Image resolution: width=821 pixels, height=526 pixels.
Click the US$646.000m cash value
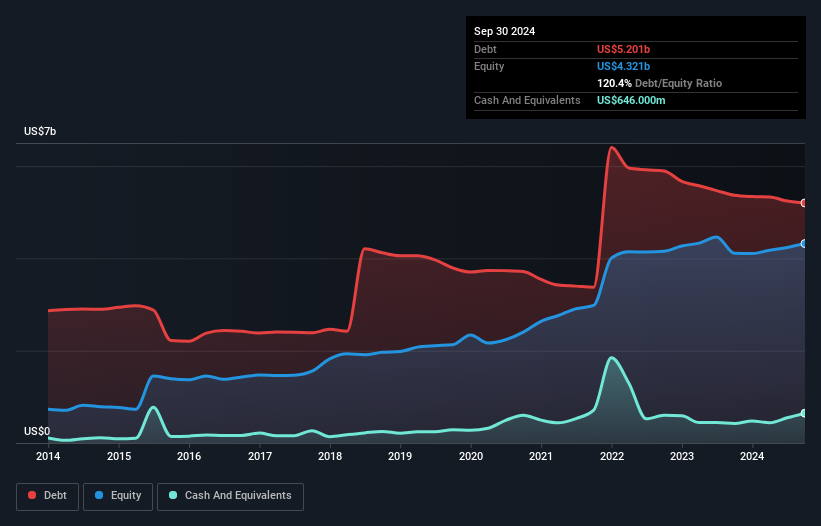coord(631,100)
